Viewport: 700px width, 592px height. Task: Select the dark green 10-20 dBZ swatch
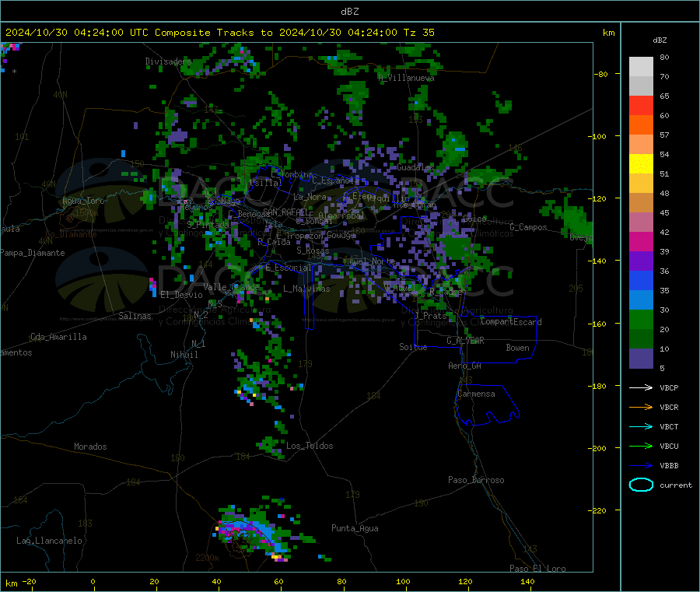(x=641, y=339)
